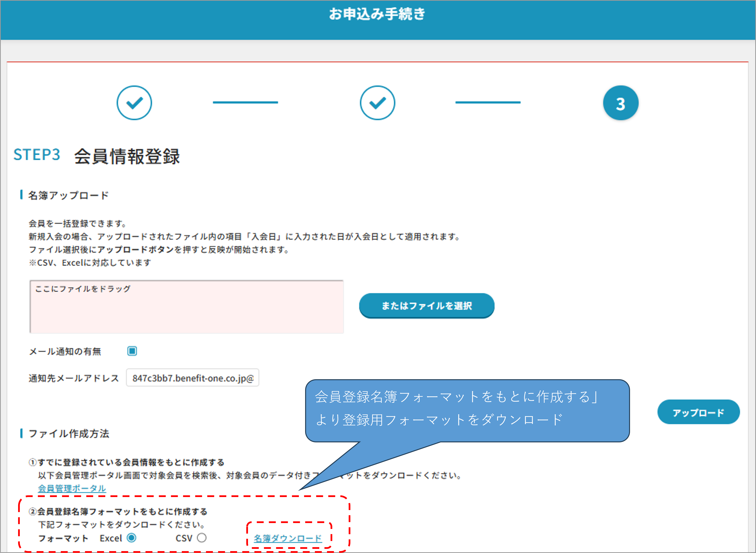Select the Excel format radio button
Image resolution: width=756 pixels, height=553 pixels.
coord(131,538)
